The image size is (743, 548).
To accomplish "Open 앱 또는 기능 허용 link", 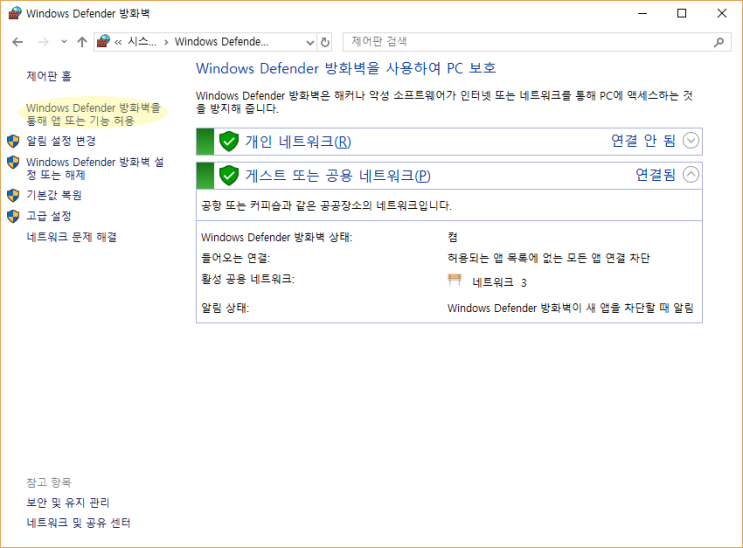I will (x=93, y=114).
